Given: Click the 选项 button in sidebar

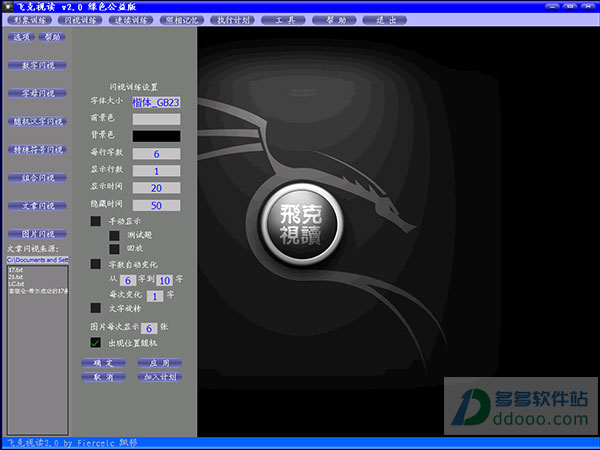Looking at the screenshot, I should click(x=21, y=37).
